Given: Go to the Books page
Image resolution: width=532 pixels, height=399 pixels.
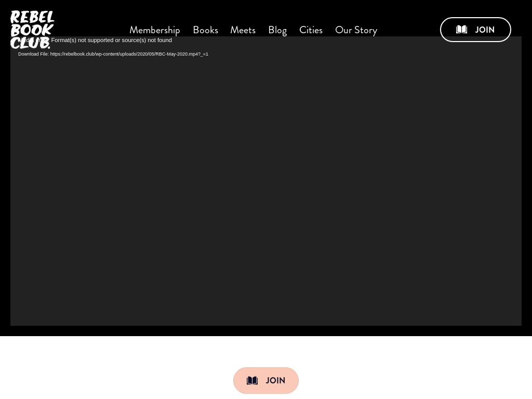Looking at the screenshot, I should coord(205,30).
